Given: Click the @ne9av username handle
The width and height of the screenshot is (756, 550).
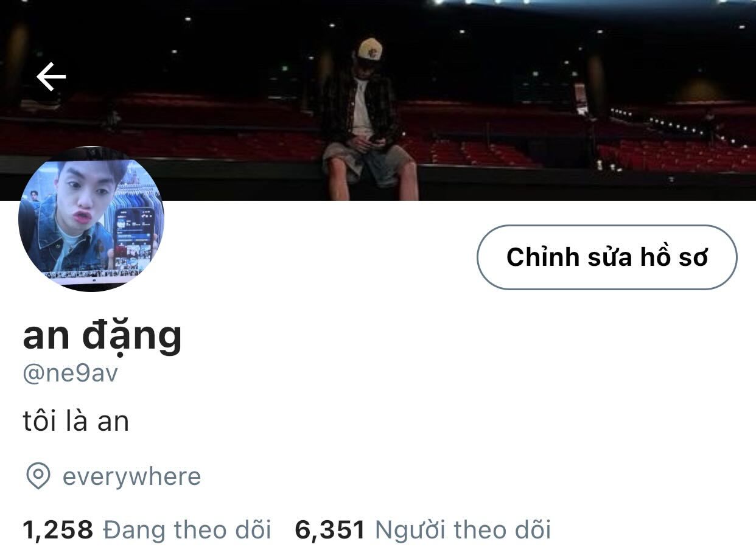Looking at the screenshot, I should point(70,374).
